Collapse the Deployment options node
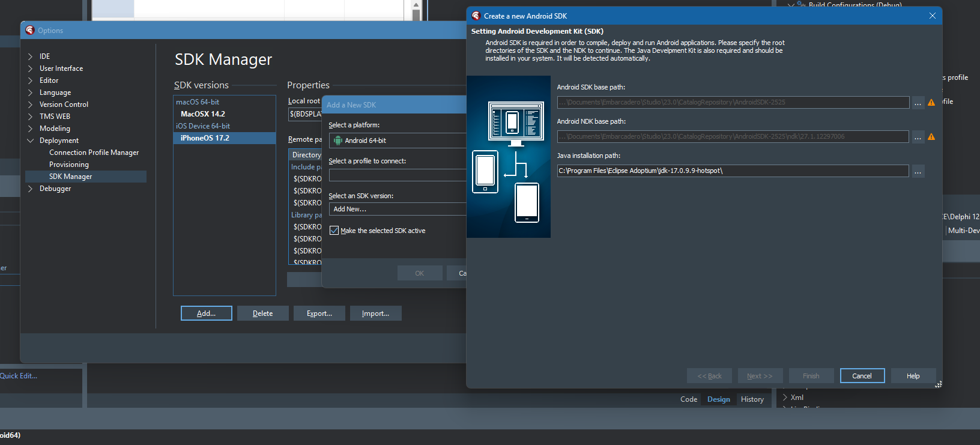The height and width of the screenshot is (445, 980). click(30, 141)
